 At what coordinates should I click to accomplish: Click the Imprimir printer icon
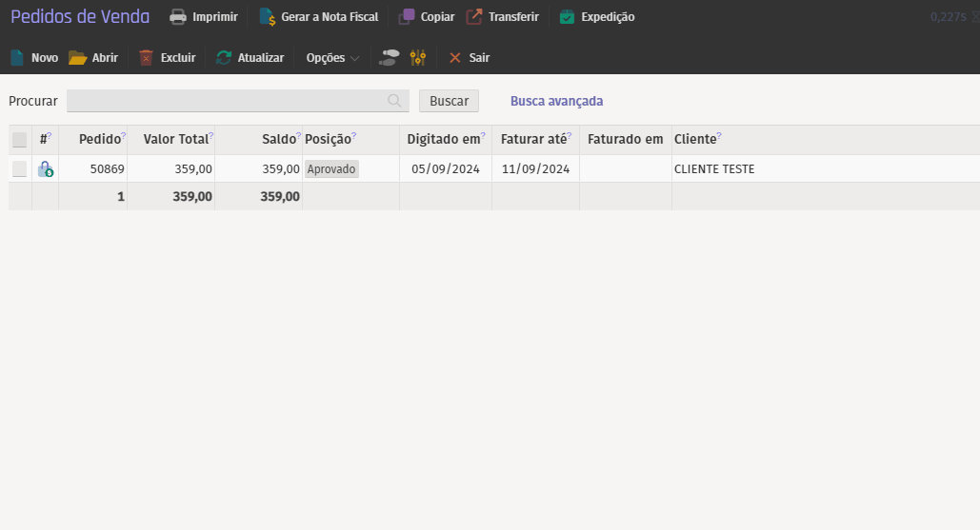click(x=178, y=17)
